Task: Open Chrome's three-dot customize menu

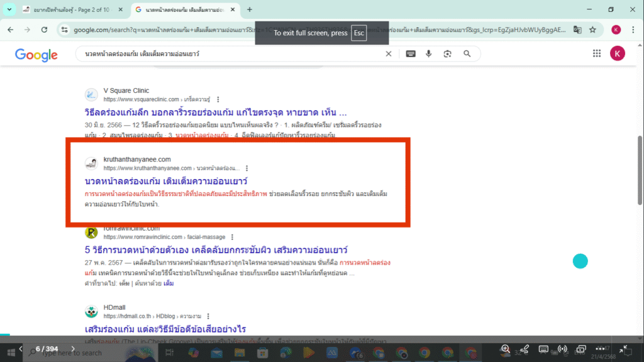Action: pos(633,29)
